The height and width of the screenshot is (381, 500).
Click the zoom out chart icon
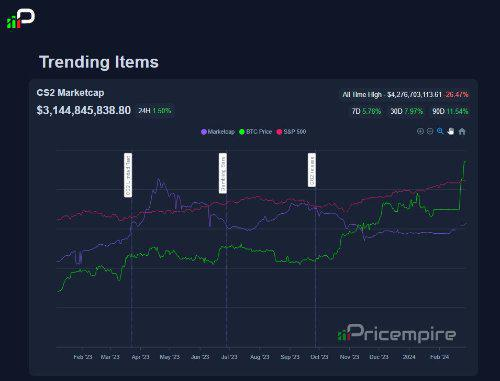click(430, 131)
